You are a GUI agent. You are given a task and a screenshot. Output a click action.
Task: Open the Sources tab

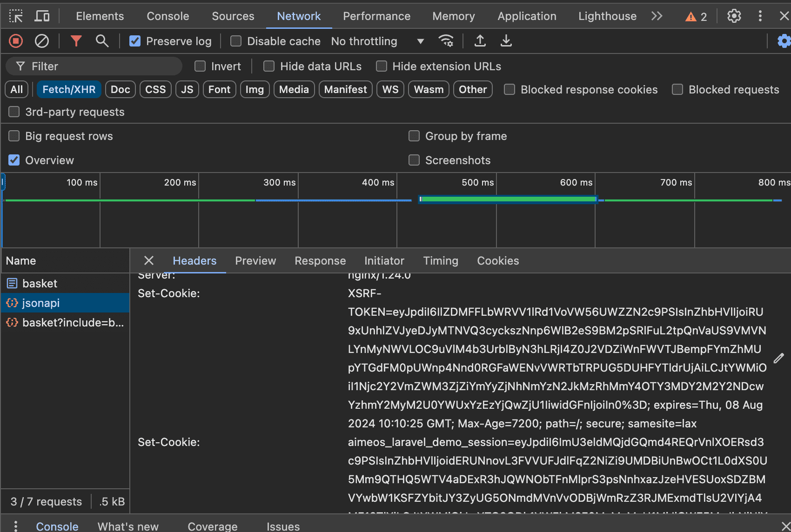pos(233,16)
